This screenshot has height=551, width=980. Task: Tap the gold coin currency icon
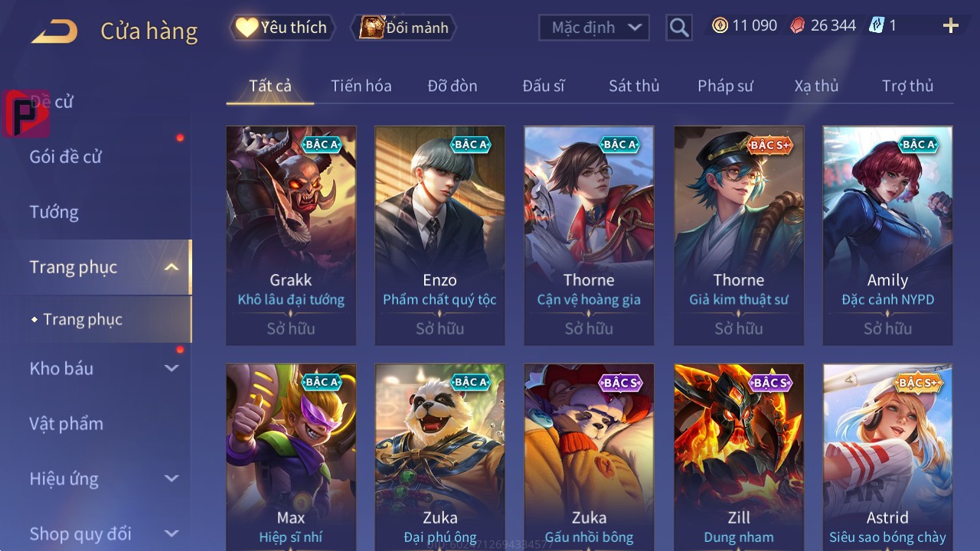pyautogui.click(x=720, y=25)
